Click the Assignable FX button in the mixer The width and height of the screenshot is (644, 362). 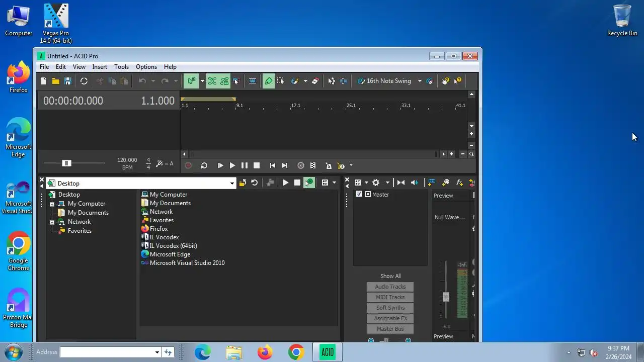[x=390, y=318]
